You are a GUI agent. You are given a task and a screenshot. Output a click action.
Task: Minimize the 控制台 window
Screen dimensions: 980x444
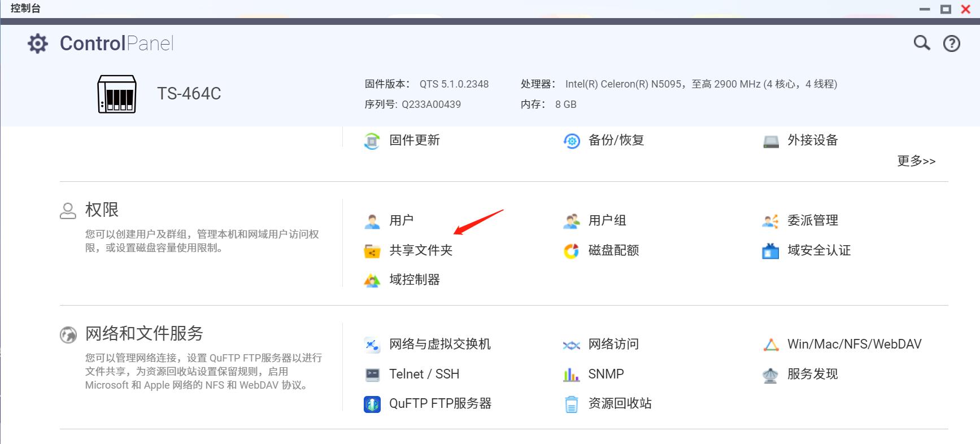click(925, 9)
